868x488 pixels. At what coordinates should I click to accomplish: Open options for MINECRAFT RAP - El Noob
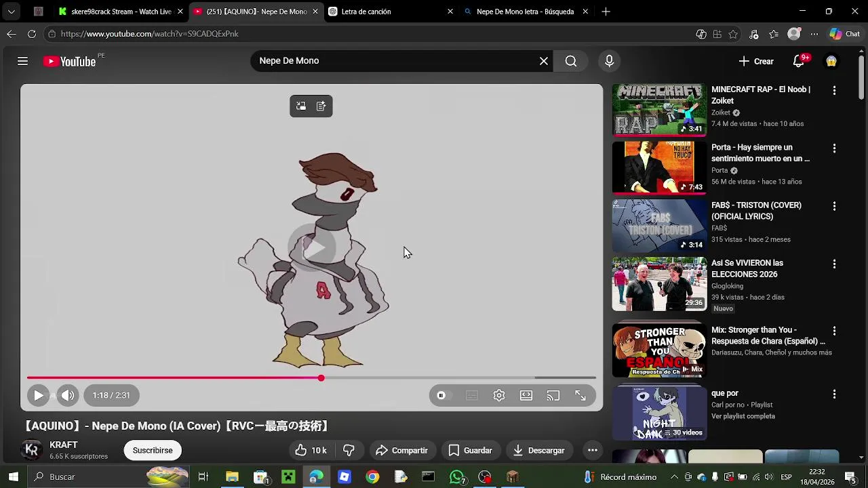coord(834,90)
